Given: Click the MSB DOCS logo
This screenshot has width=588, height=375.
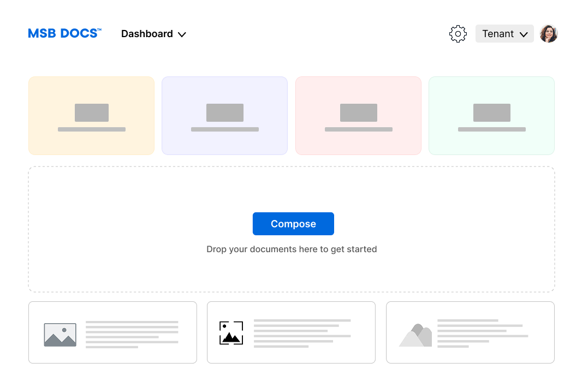Looking at the screenshot, I should [64, 33].
